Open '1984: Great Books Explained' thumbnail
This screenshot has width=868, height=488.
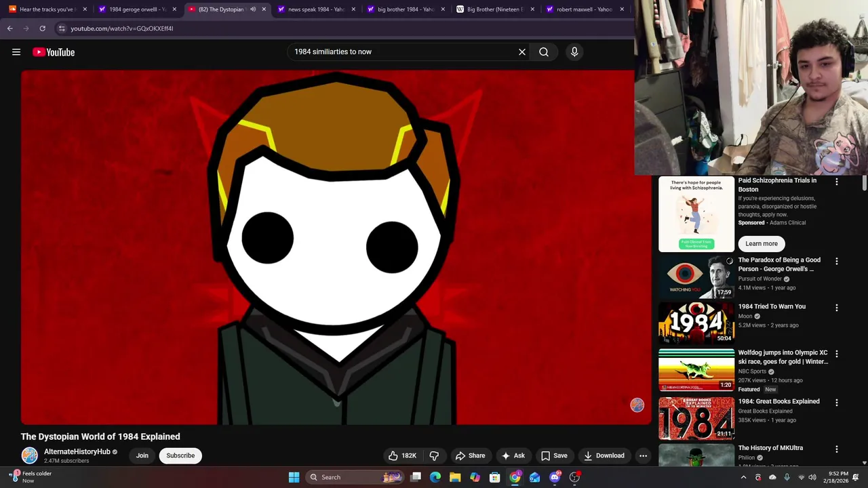point(696,418)
